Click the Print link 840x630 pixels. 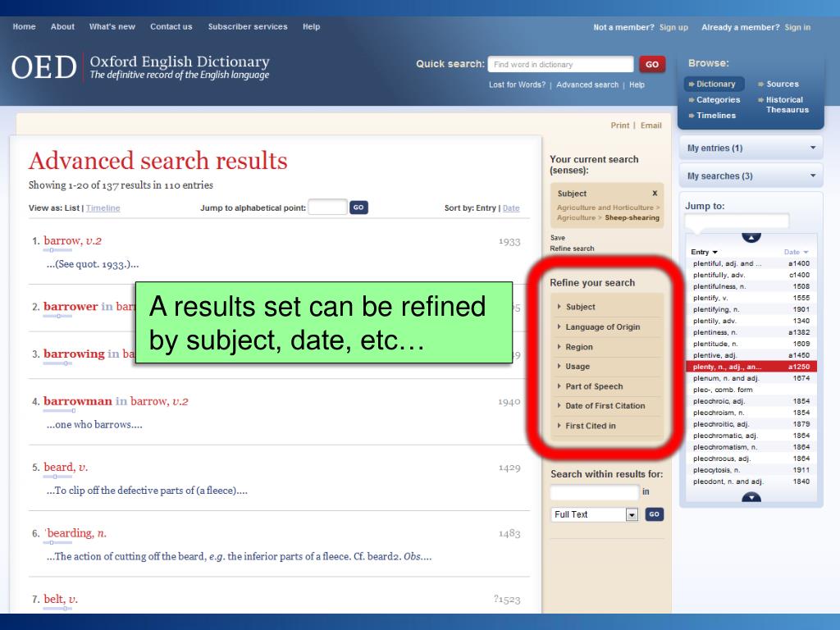pos(620,126)
